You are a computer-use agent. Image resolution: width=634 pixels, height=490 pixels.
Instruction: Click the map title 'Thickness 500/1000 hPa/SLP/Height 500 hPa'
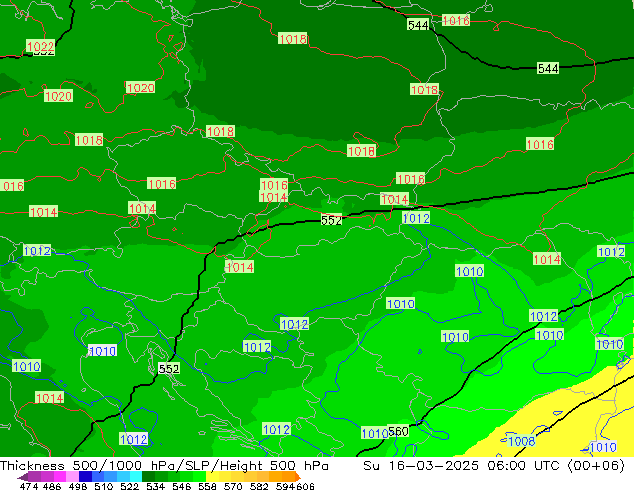point(164,465)
